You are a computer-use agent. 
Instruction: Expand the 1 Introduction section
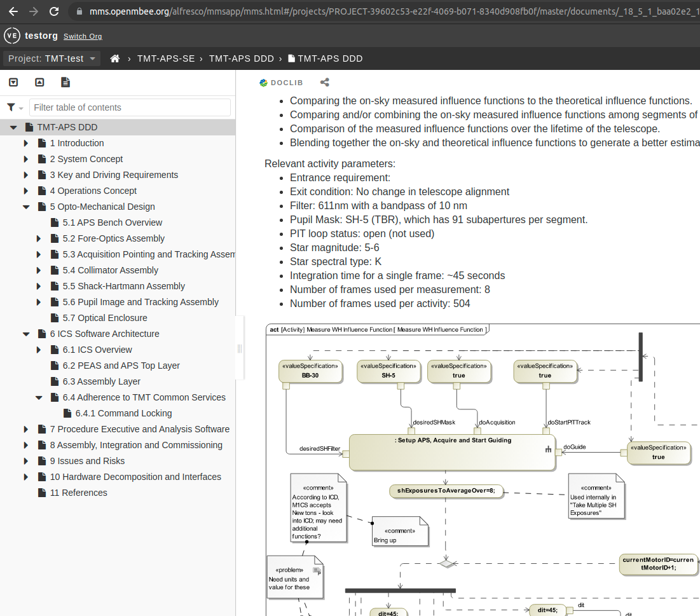(x=25, y=143)
